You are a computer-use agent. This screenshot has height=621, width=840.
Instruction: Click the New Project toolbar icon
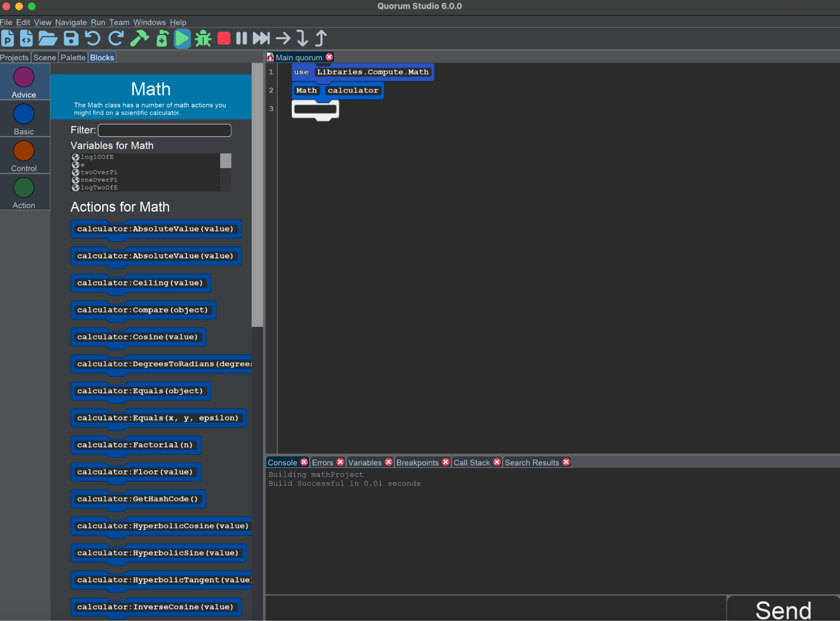[x=8, y=39]
